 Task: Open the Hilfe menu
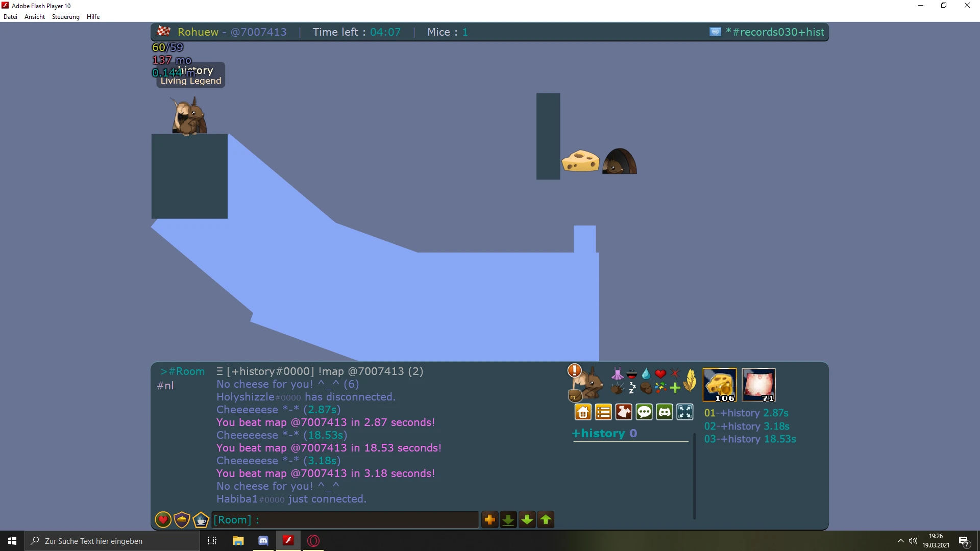click(93, 17)
